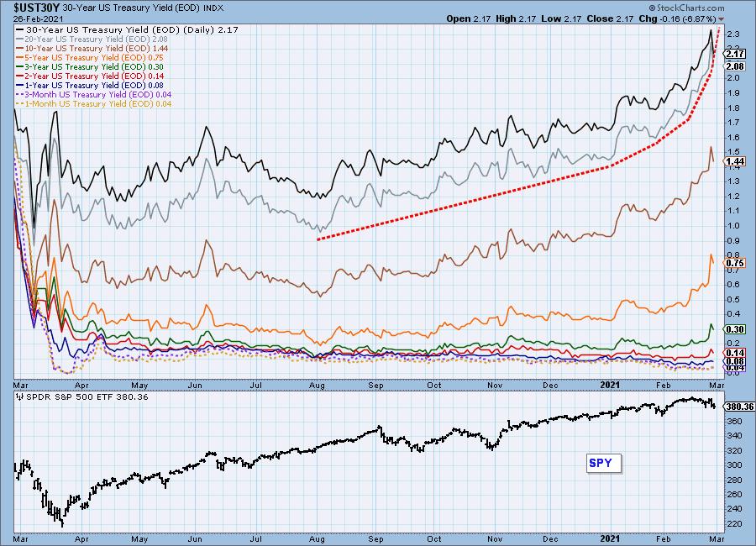Click the May label under the SPY chart
The width and height of the screenshot is (756, 546).
pos(139,538)
